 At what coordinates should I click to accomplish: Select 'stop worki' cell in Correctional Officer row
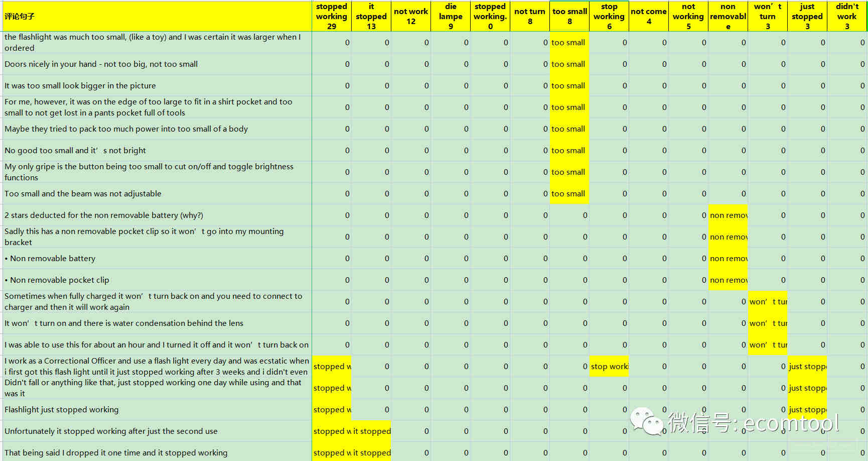point(609,366)
